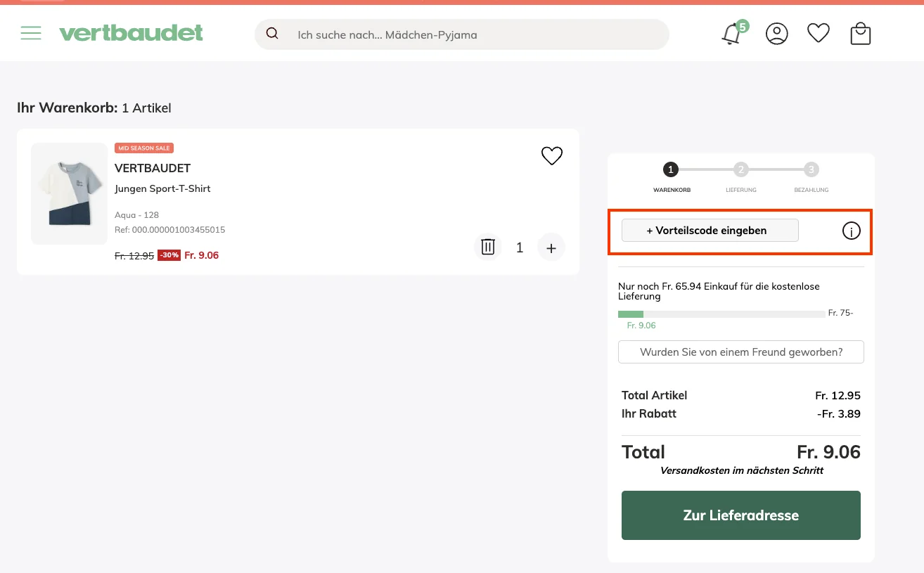Screen dimensions: 924x573
Task: Open the Jungen Sport-T-Shirt product link
Action: tap(162, 188)
